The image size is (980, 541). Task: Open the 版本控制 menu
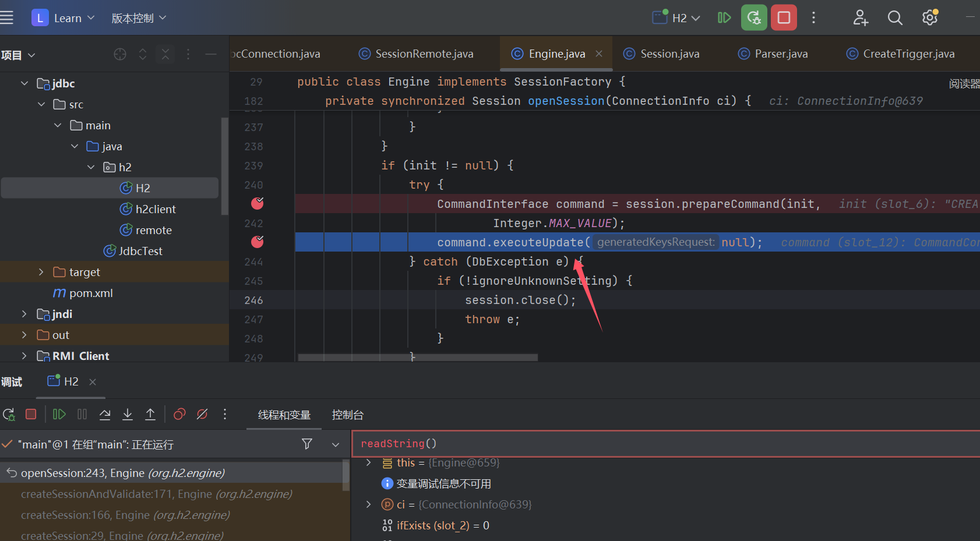click(x=139, y=18)
